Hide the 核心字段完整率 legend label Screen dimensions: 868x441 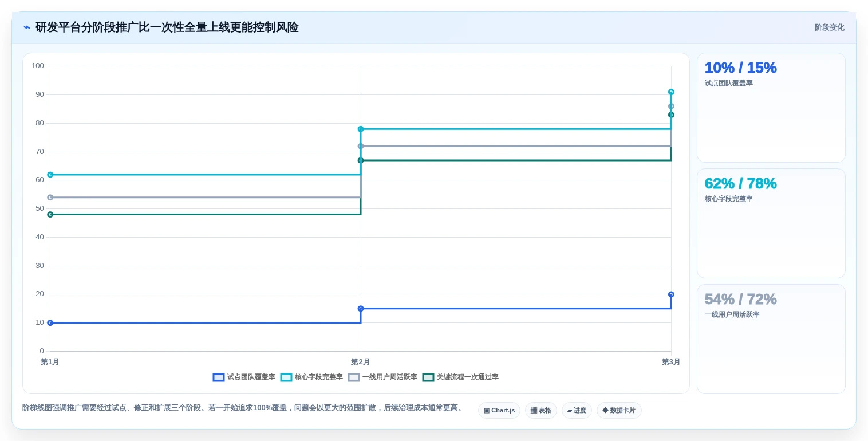pos(319,377)
